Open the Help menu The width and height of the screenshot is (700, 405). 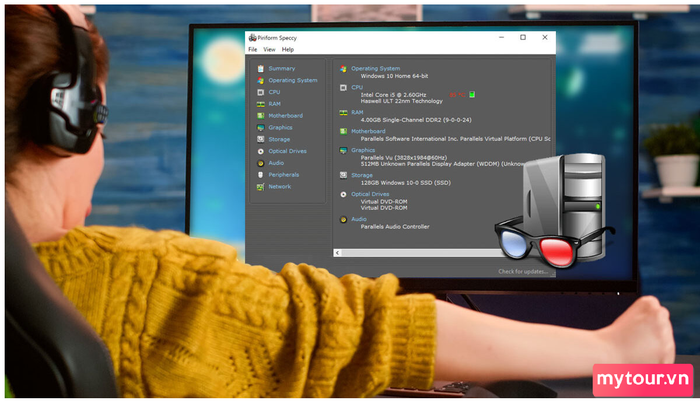pyautogui.click(x=288, y=49)
